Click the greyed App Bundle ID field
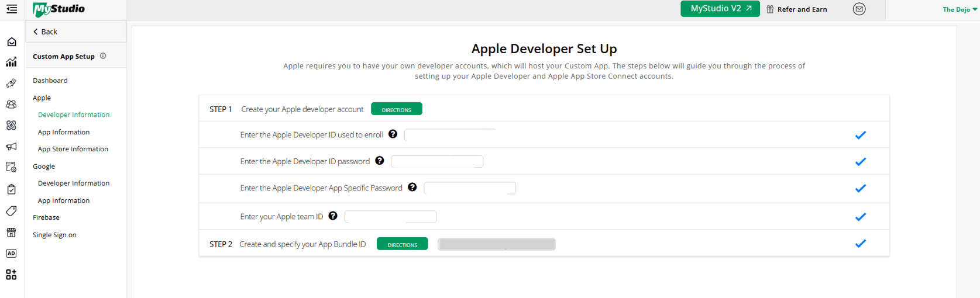This screenshot has height=298, width=980. [x=497, y=244]
